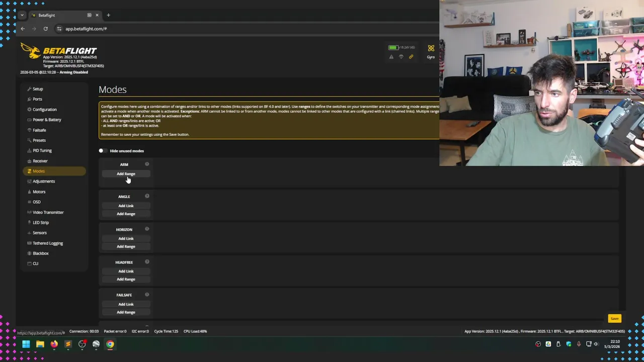644x362 pixels.
Task: Click 'Packet error:0' status text
Action: pyautogui.click(x=115, y=331)
